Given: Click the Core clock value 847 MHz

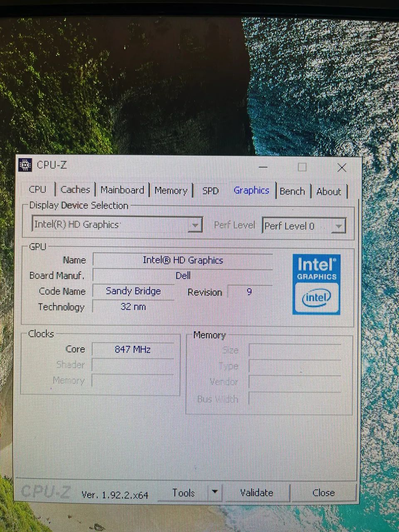Looking at the screenshot, I should [x=133, y=350].
